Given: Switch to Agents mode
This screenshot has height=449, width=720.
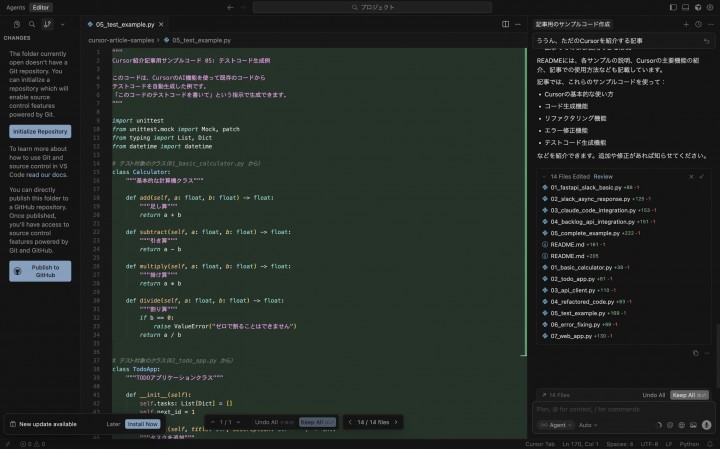Looking at the screenshot, I should point(15,7).
